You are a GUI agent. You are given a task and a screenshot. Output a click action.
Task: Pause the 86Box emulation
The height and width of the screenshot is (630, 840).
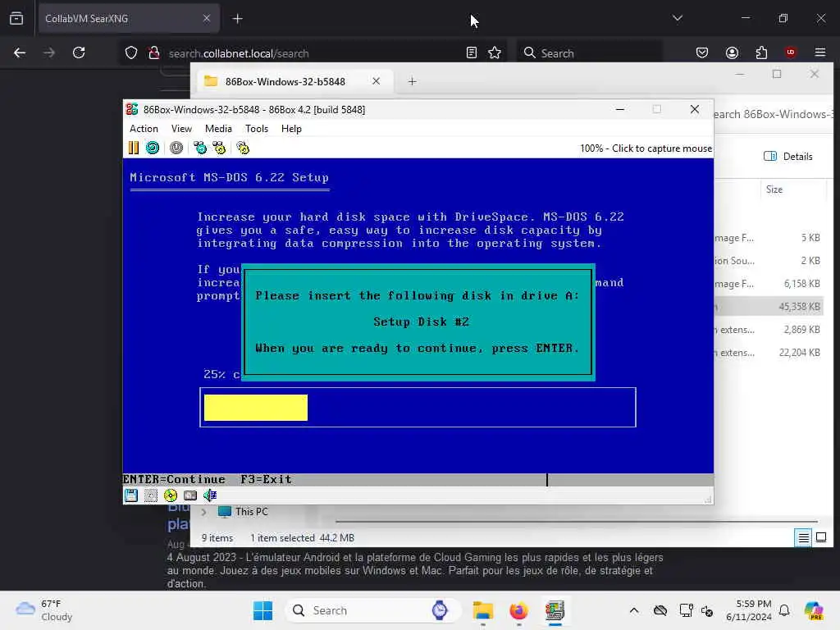(134, 148)
